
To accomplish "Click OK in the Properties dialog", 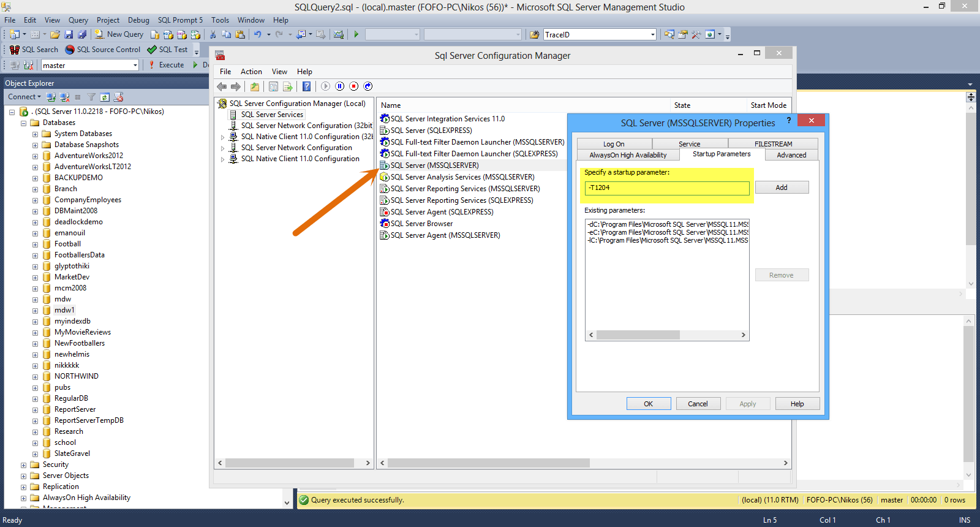I will (648, 404).
